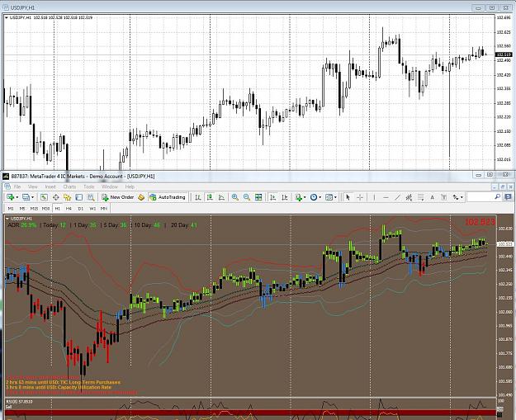Image resolution: width=516 pixels, height=420 pixels.
Task: Click the search magnifier icon
Action: 498,197
